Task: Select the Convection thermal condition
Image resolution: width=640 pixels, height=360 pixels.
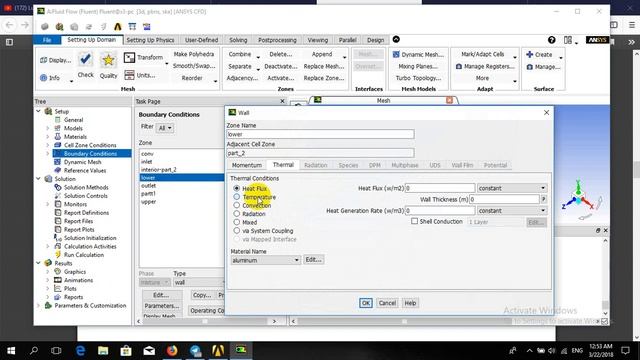Action: (x=237, y=205)
